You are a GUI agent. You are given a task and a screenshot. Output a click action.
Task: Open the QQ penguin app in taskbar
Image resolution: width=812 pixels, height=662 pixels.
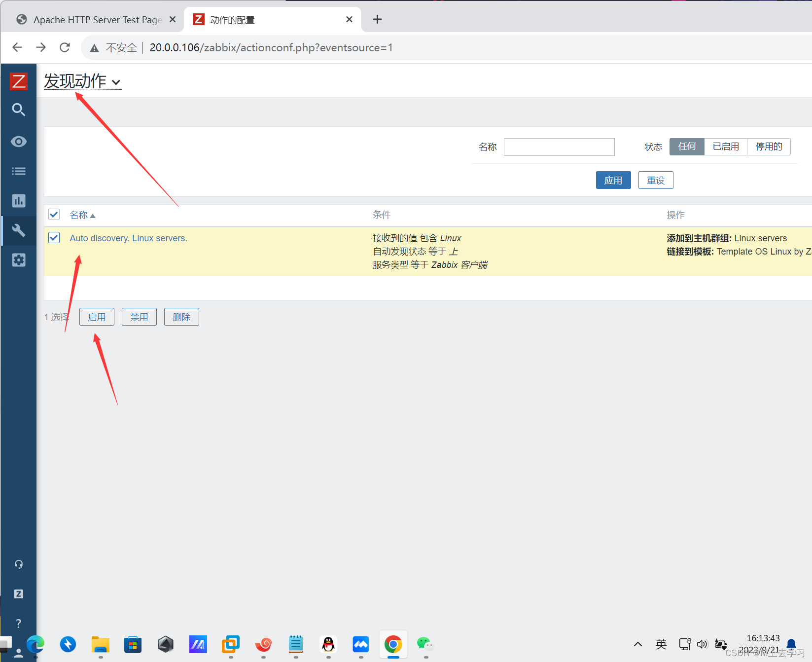pos(328,644)
